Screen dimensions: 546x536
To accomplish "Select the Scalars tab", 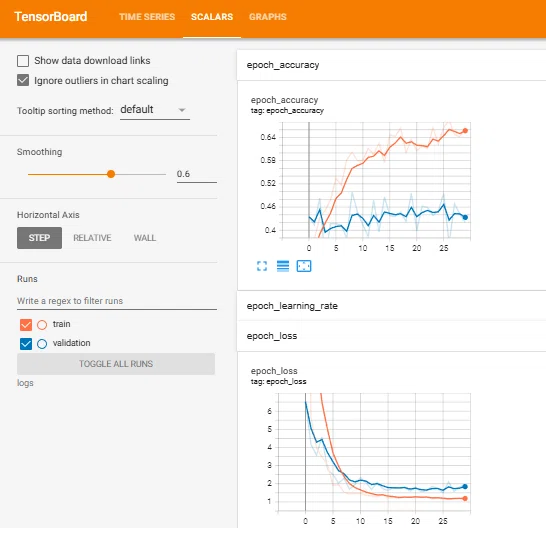I will click(212, 17).
